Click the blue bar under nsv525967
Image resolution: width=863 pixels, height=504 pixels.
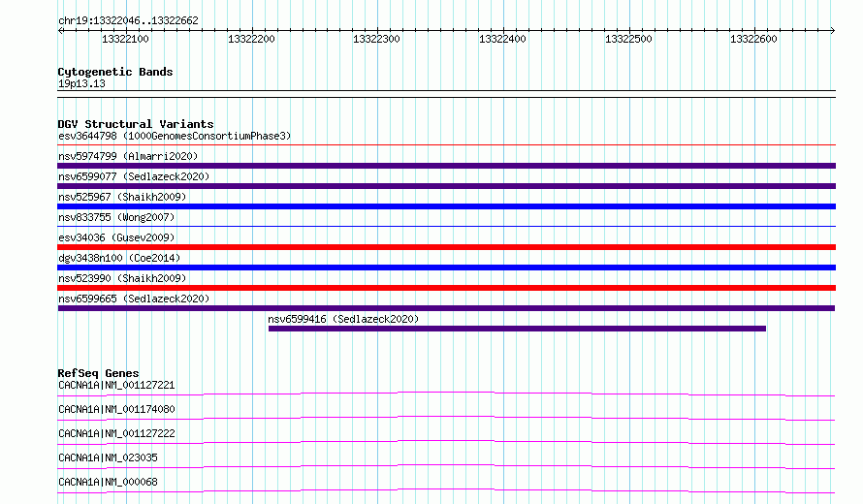point(446,206)
